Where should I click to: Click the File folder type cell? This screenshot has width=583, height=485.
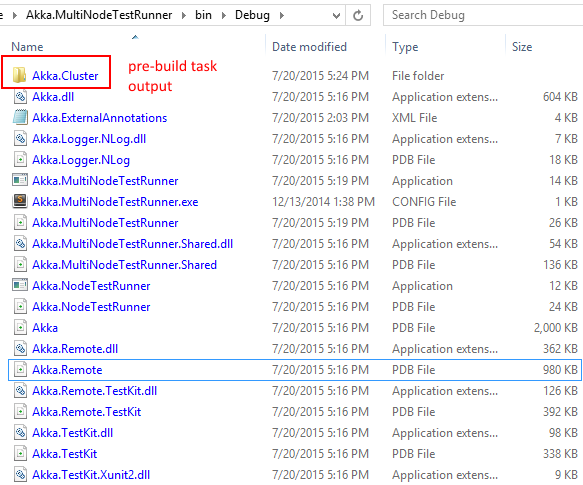tap(418, 76)
